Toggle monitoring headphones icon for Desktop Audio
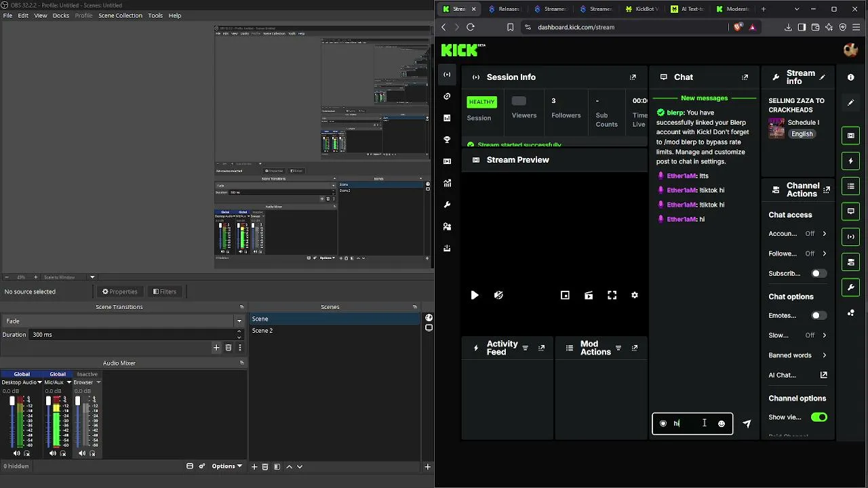This screenshot has height=488, width=868. pyautogui.click(x=27, y=453)
